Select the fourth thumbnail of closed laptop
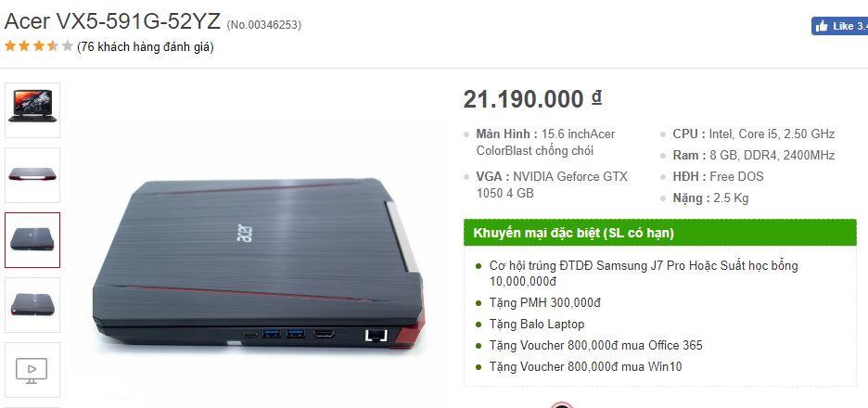This screenshot has width=868, height=408. click(32, 305)
